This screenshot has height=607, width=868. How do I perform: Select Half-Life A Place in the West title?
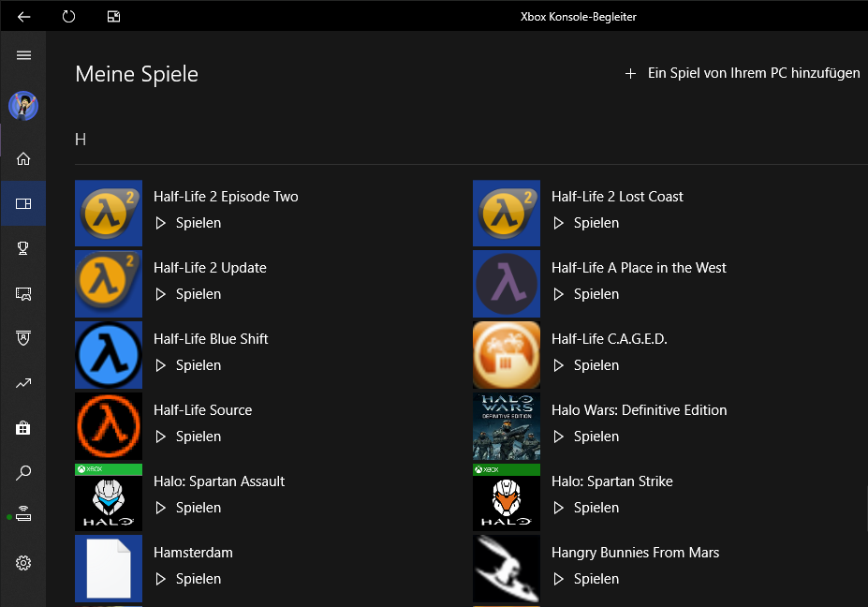coord(639,268)
